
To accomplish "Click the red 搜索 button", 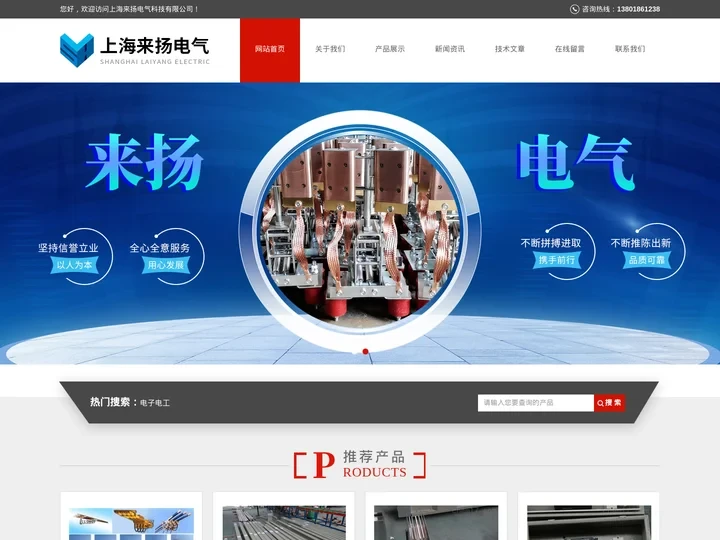I will (609, 403).
